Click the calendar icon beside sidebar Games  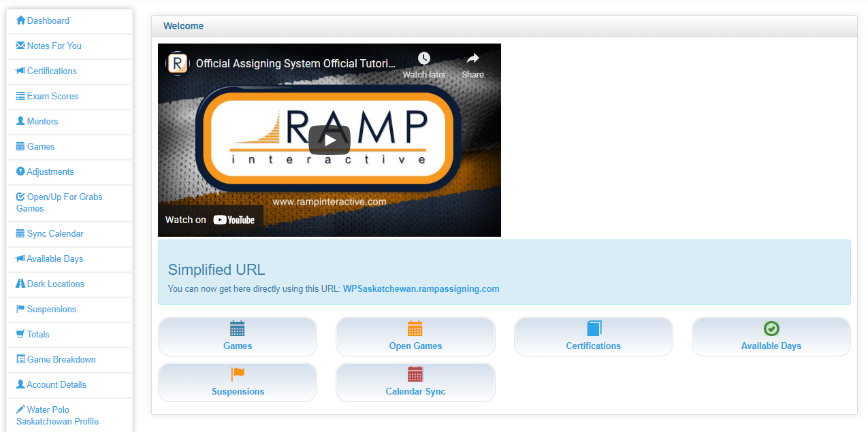click(x=20, y=146)
